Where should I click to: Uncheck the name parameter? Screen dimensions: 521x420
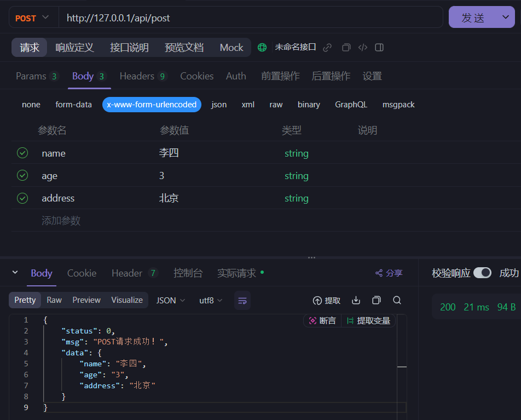[22, 153]
